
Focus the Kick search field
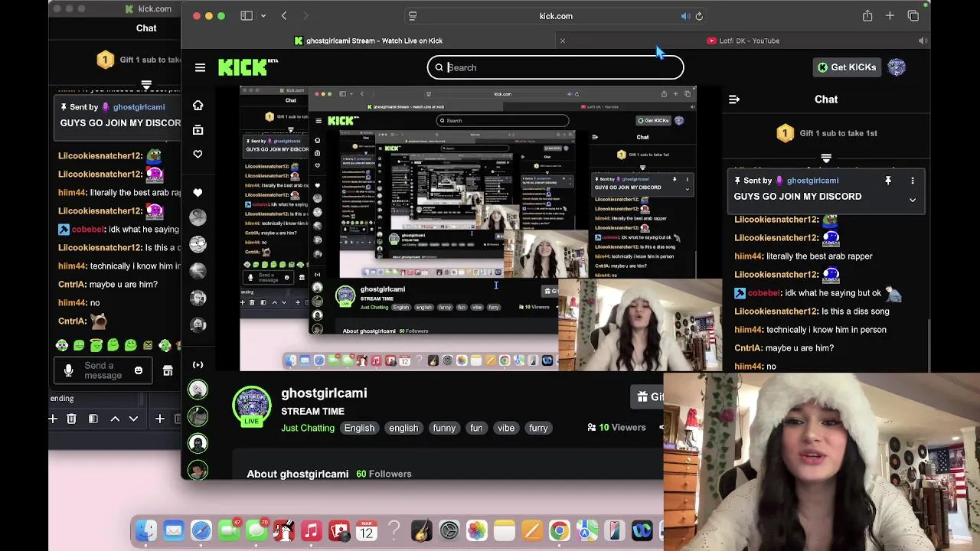tap(555, 67)
